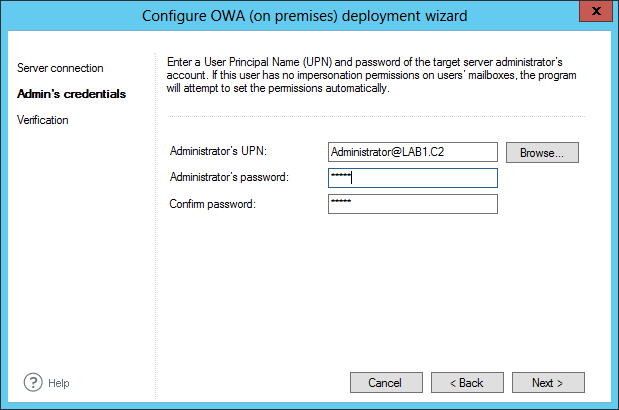Go to previous step with < Back
619x410 pixels.
click(x=467, y=383)
